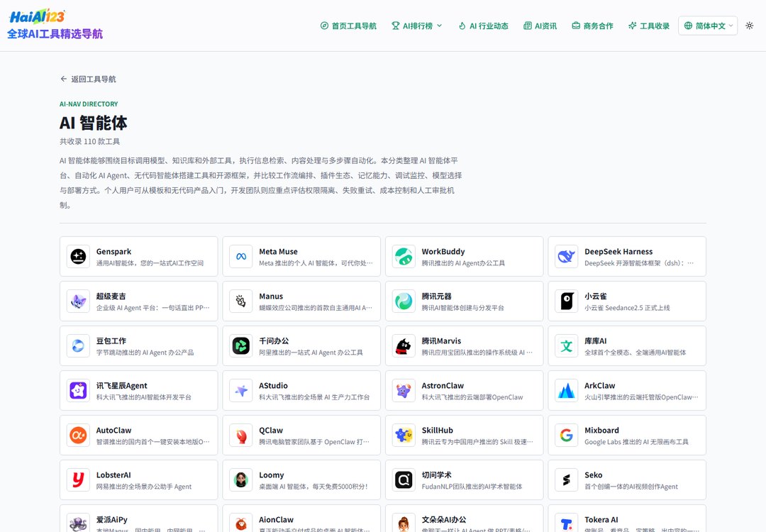Click the 腾讯元器 icon
The height and width of the screenshot is (532, 766).
tap(404, 301)
